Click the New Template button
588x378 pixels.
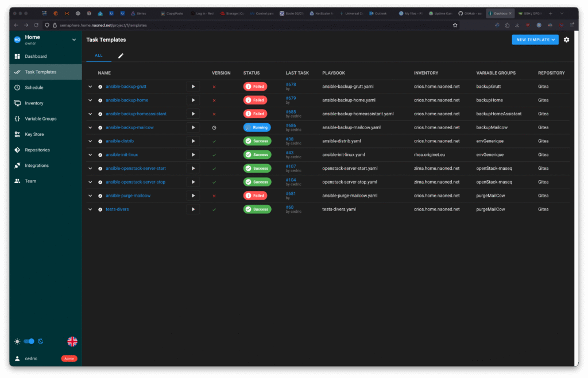(535, 40)
